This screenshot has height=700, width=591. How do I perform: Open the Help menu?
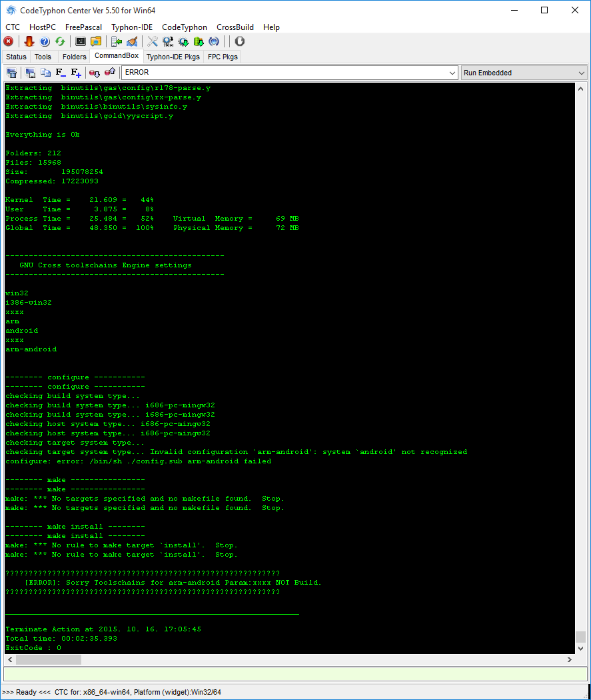(x=271, y=27)
